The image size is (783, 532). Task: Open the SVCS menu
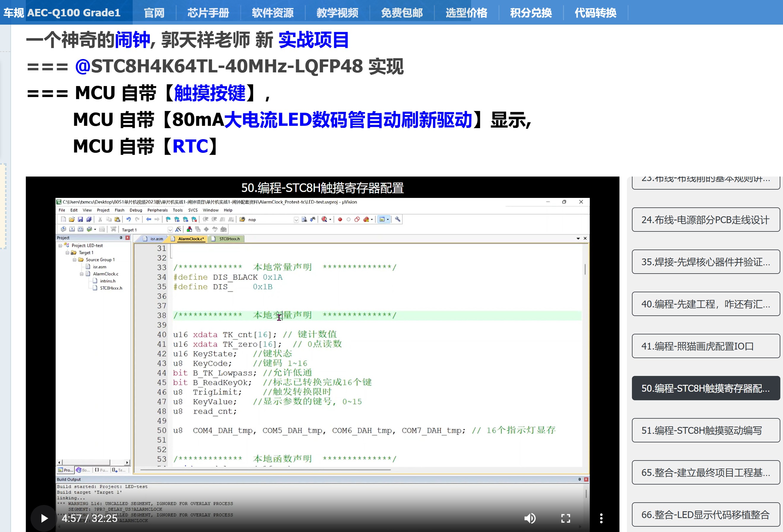193,210
